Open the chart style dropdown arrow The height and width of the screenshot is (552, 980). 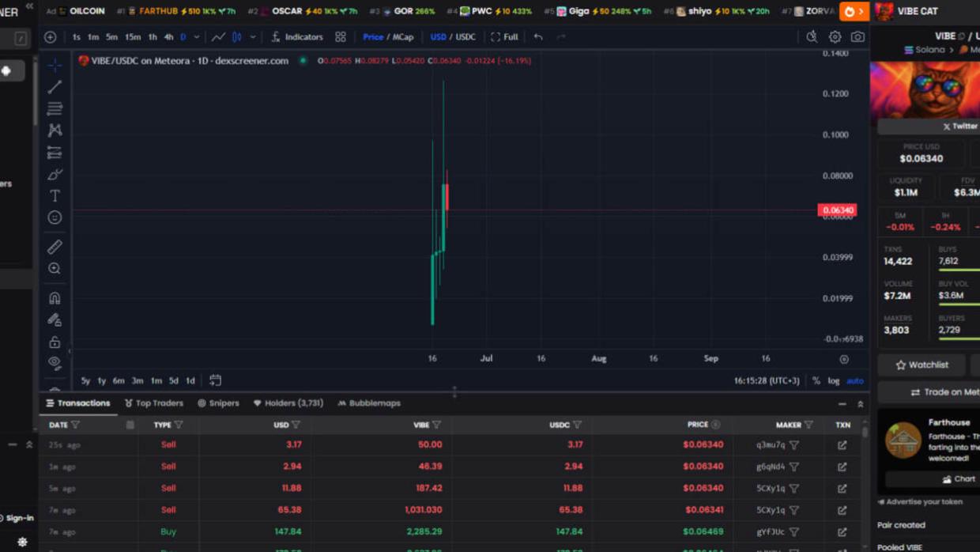coord(253,37)
